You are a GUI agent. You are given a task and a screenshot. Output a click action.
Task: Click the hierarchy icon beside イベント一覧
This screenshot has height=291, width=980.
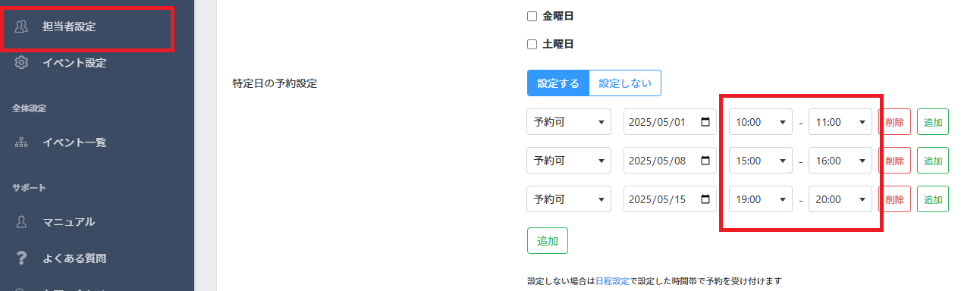coord(21,142)
